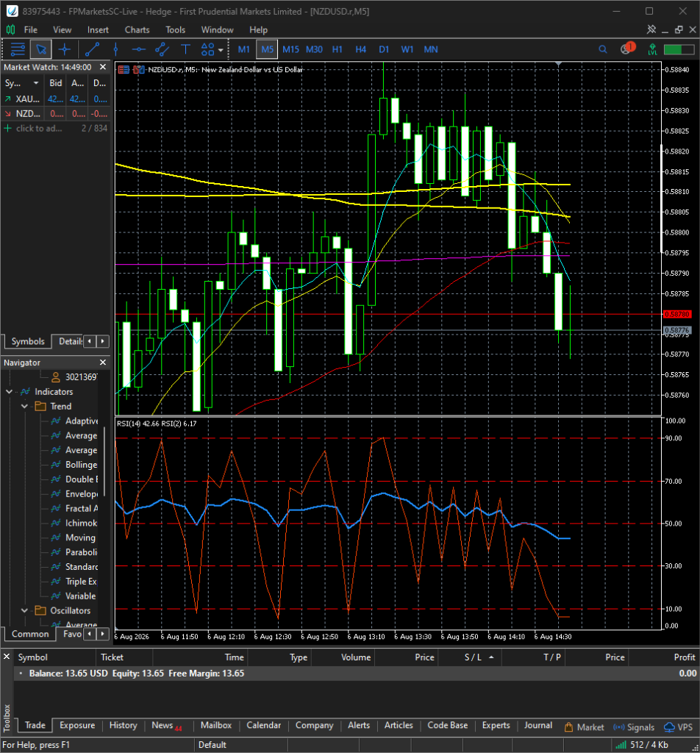Open the Symbol column dropdown in Market Watch
Image resolution: width=700 pixels, height=753 pixels.
tap(35, 83)
